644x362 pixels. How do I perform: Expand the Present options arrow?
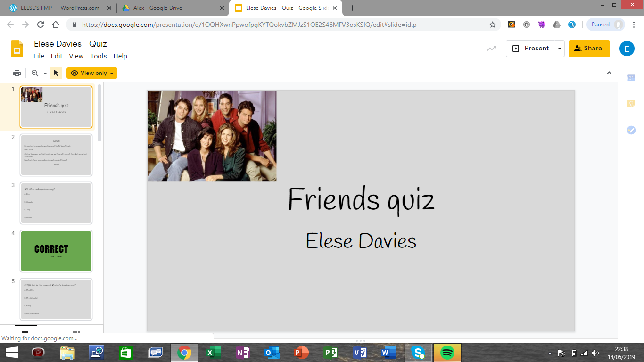(x=559, y=49)
